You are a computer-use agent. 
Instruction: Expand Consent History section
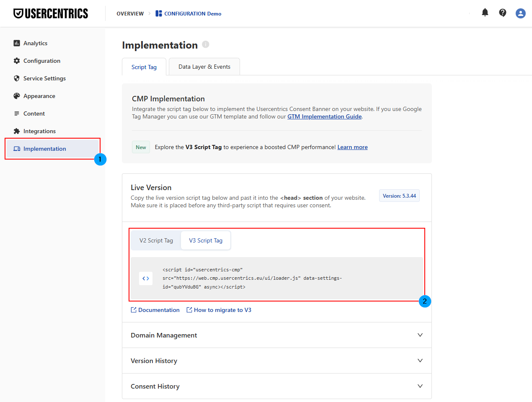pyautogui.click(x=277, y=386)
